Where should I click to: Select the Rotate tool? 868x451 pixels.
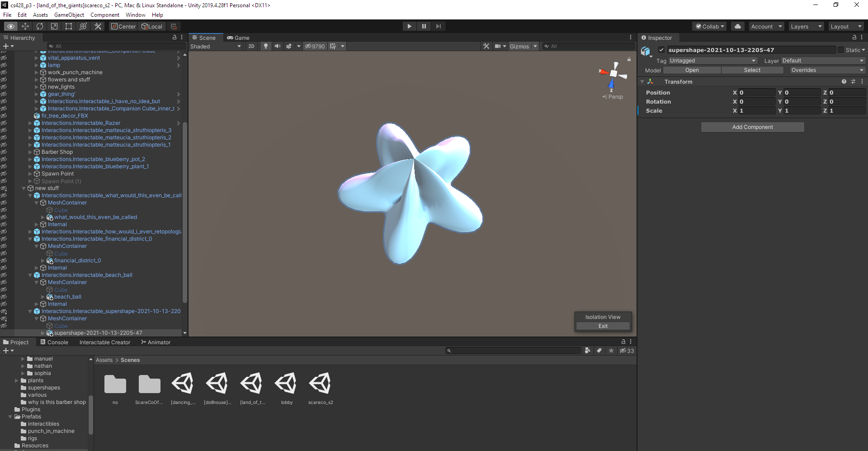click(40, 26)
